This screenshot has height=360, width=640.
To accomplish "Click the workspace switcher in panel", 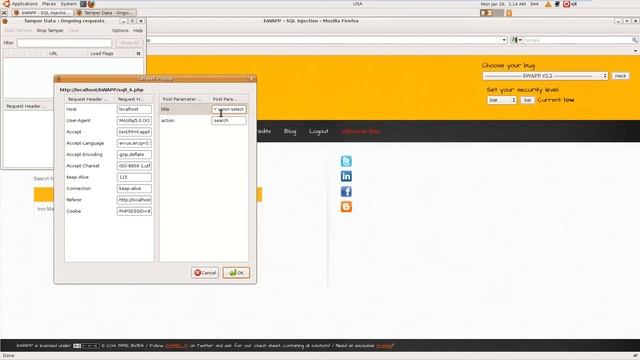I will [492, 13].
